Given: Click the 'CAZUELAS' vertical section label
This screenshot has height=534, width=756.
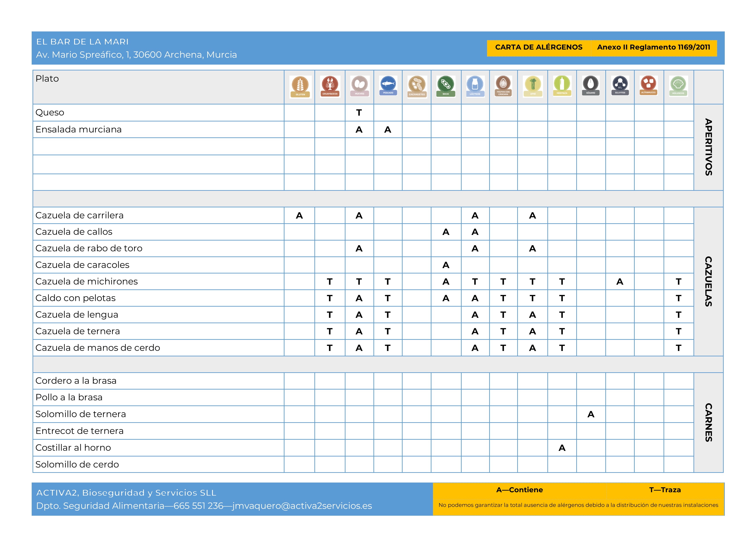Looking at the screenshot, I should click(709, 281).
